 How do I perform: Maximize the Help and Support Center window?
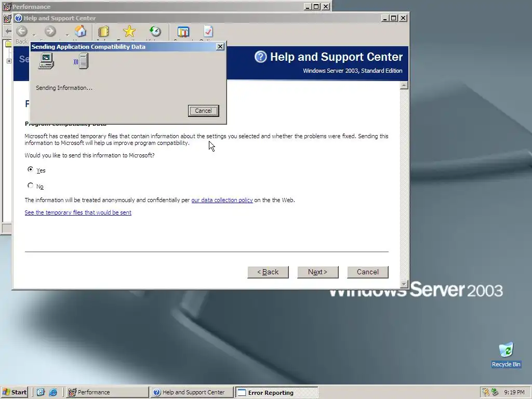[x=394, y=18]
